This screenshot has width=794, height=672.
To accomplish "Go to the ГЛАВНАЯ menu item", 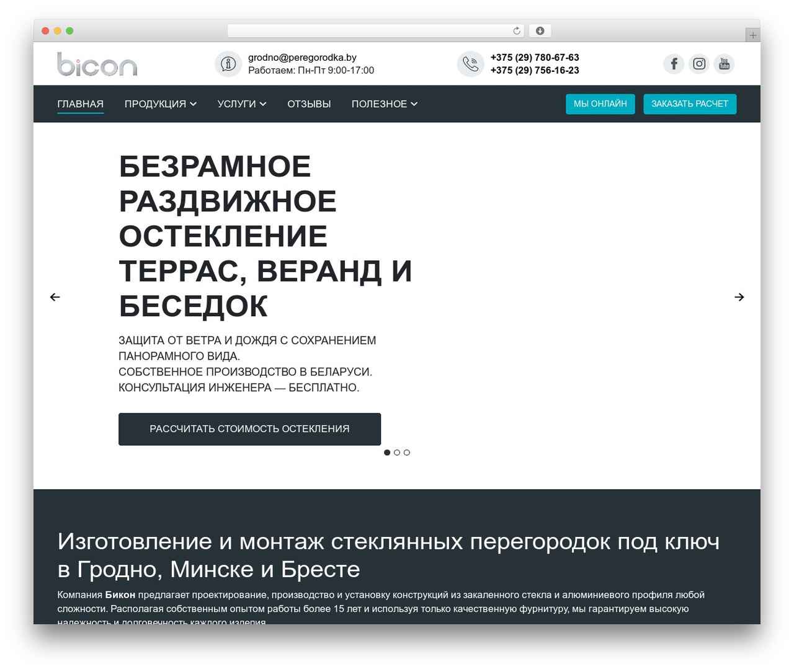I will (x=81, y=104).
